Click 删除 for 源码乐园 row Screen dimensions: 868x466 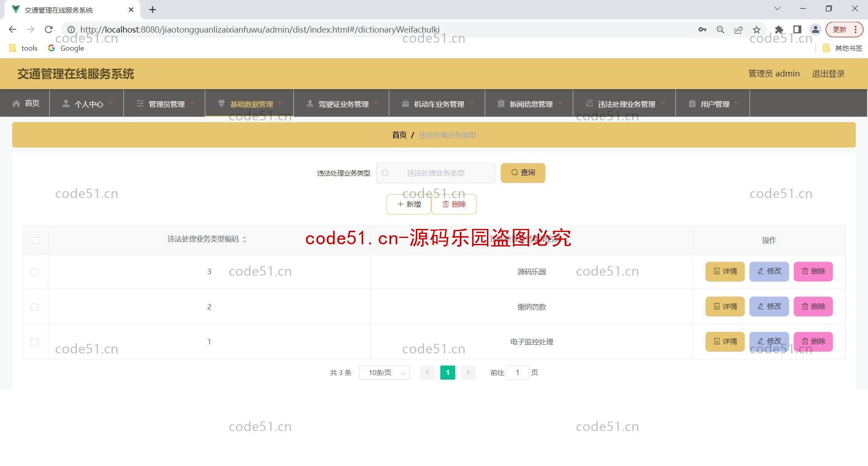click(813, 271)
